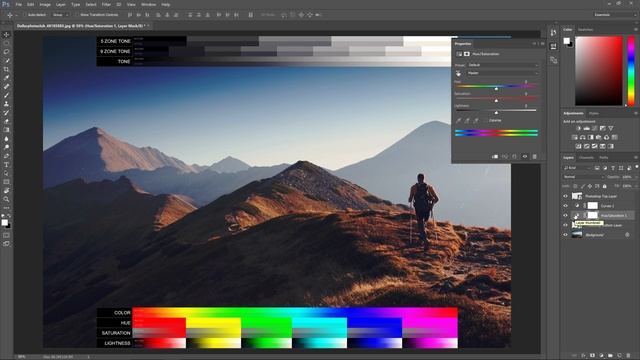Image resolution: width=640 pixels, height=360 pixels.
Task: Select the Curves 1 layer mask thumbnail
Action: pos(592,206)
